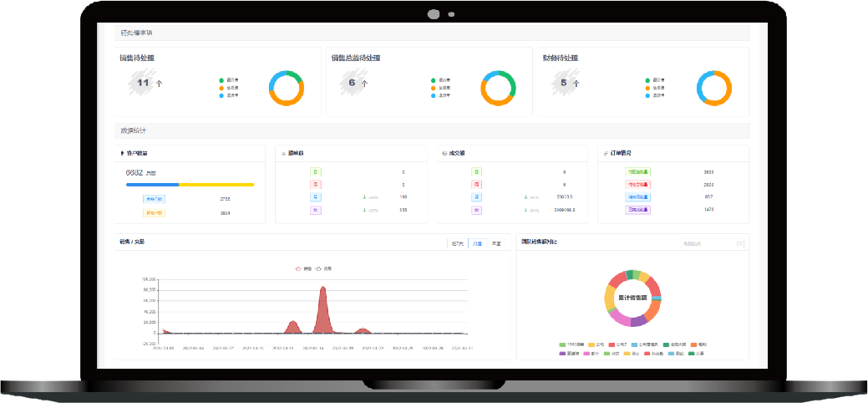The width and height of the screenshot is (868, 403).
Task: Click the green down arrow in 跟单数 月 row
Action: [x=364, y=196]
